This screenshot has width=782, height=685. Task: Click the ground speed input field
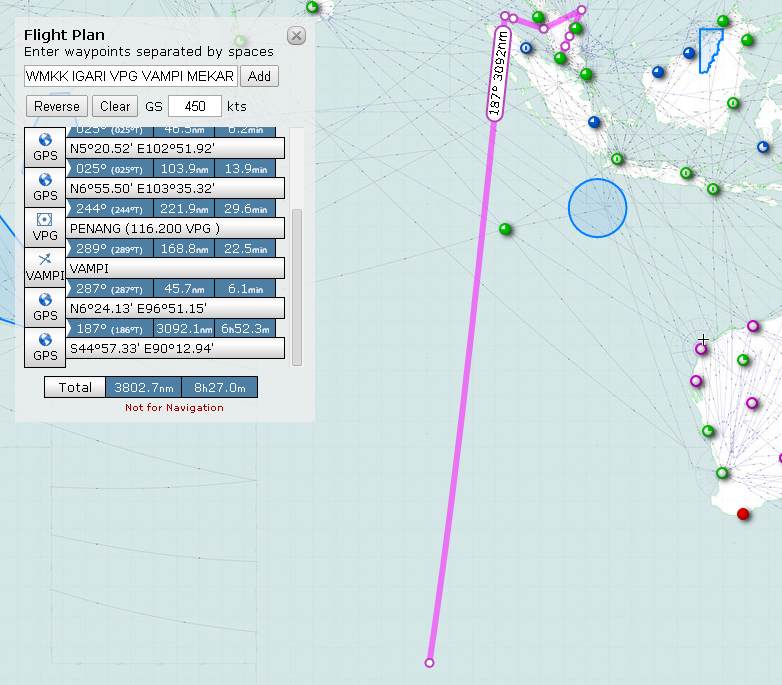tap(194, 106)
